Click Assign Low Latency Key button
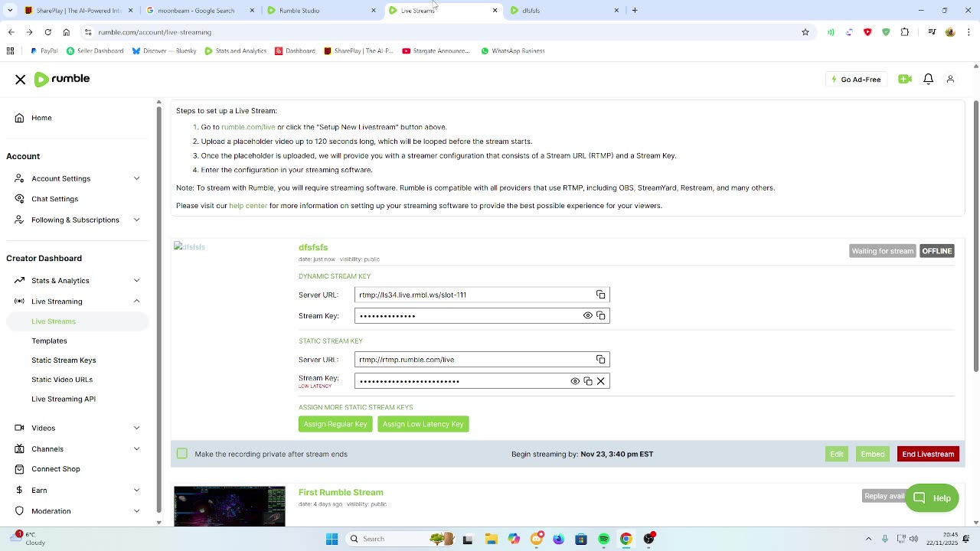 coord(423,424)
